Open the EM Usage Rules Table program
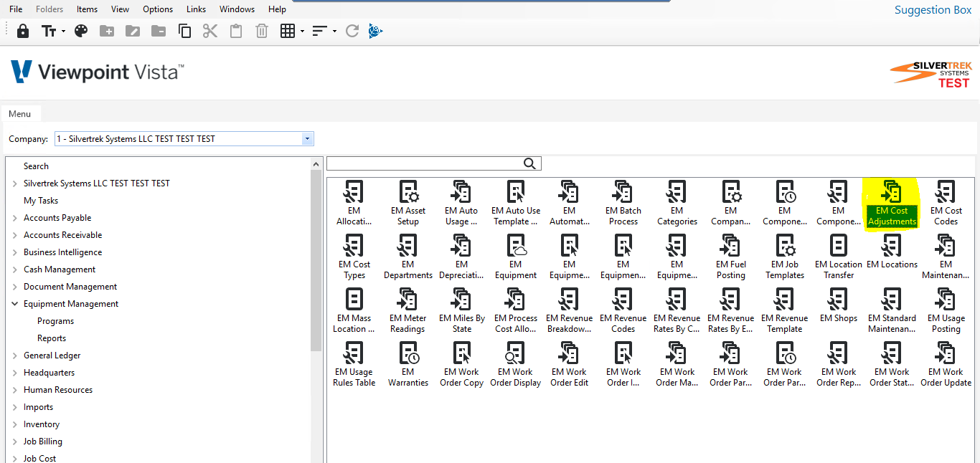The width and height of the screenshot is (980, 463). tap(354, 365)
